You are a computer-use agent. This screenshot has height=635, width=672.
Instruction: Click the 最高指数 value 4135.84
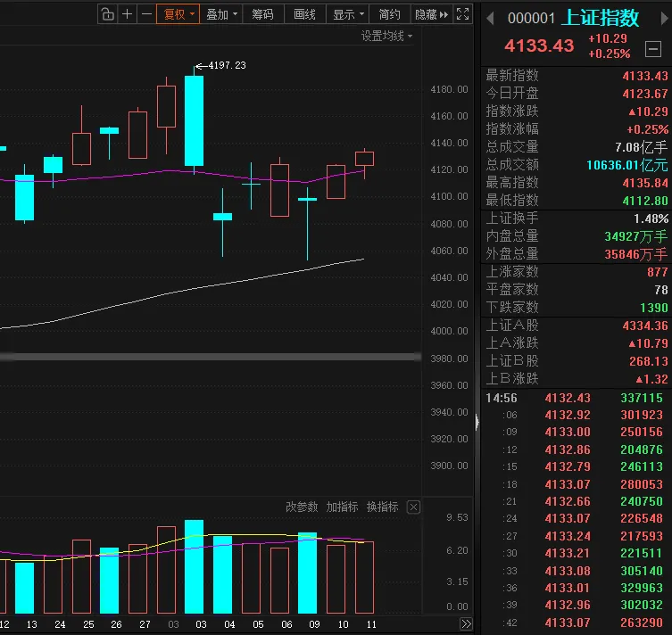[x=645, y=183]
